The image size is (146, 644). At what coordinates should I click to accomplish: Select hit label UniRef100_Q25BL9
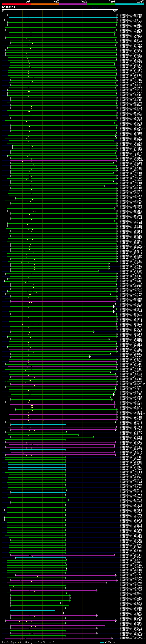131,25
